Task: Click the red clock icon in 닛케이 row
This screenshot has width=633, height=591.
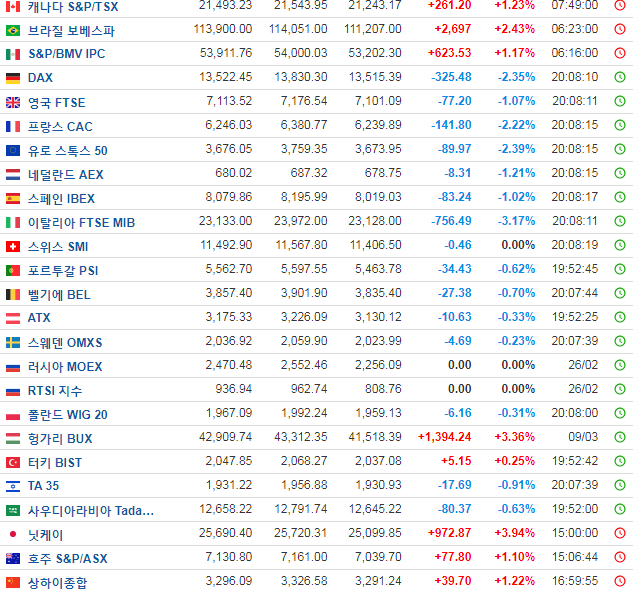Action: [620, 533]
